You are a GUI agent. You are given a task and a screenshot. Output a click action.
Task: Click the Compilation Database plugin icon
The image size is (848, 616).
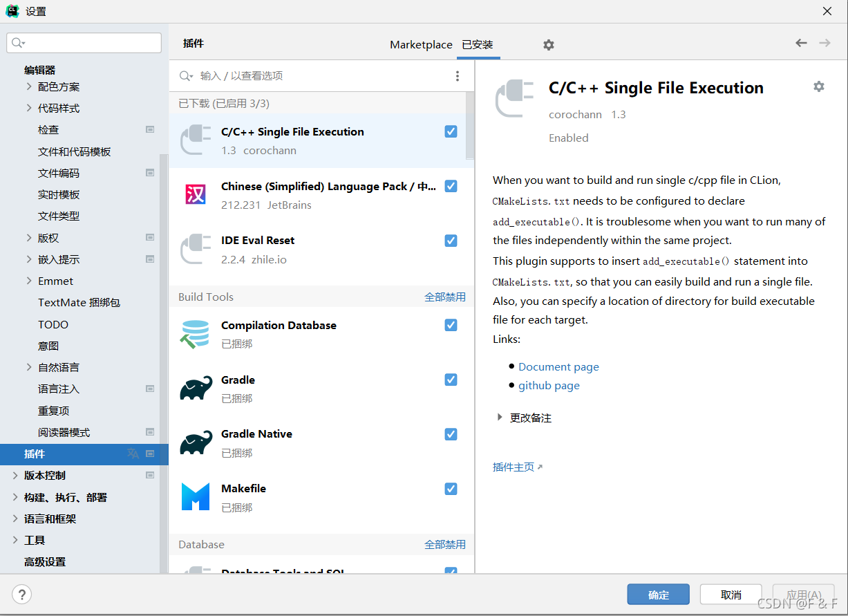point(195,334)
